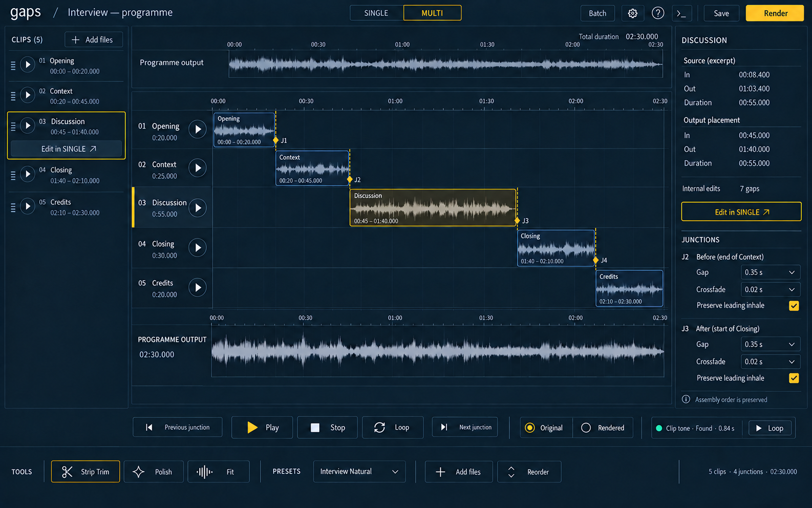Toggle transport Loop button
The image size is (812, 508).
[393, 428]
